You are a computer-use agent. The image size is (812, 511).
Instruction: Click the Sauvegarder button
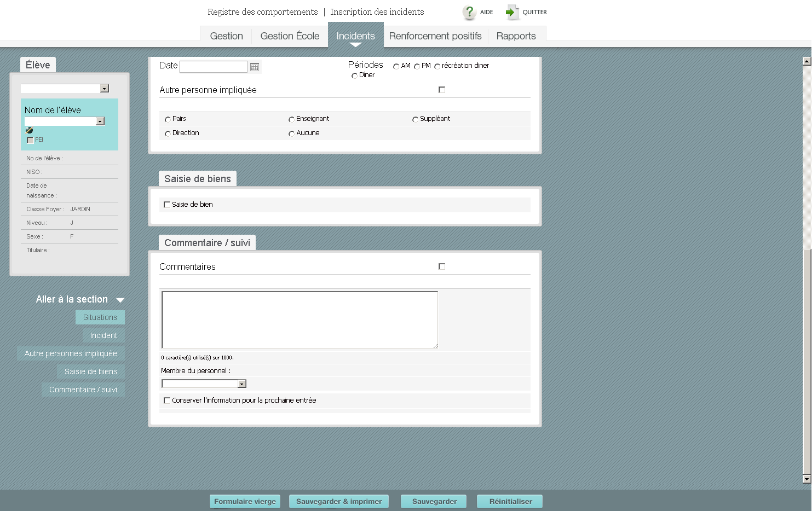coord(434,502)
